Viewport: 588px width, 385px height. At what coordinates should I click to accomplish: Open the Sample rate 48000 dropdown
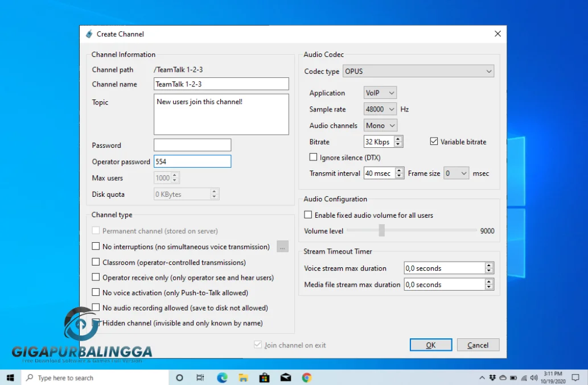380,109
